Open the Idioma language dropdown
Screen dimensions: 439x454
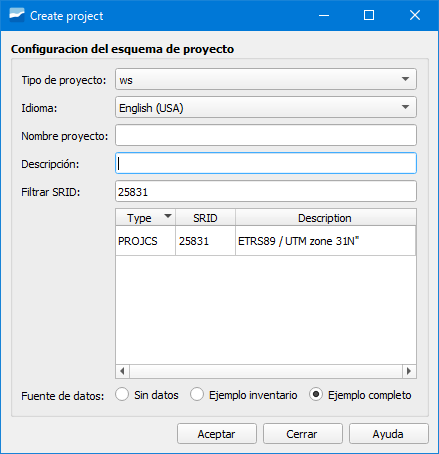tap(266, 107)
